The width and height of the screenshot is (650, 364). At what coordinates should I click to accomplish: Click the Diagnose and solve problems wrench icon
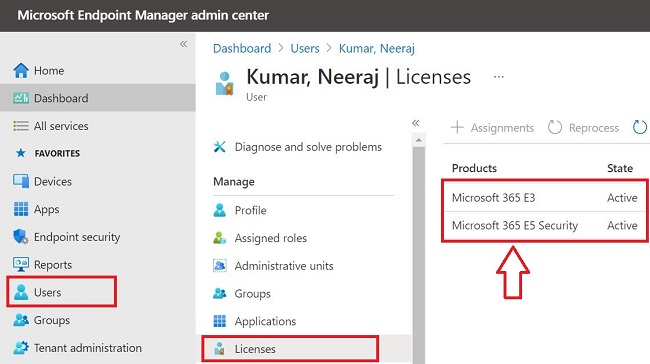click(x=220, y=147)
